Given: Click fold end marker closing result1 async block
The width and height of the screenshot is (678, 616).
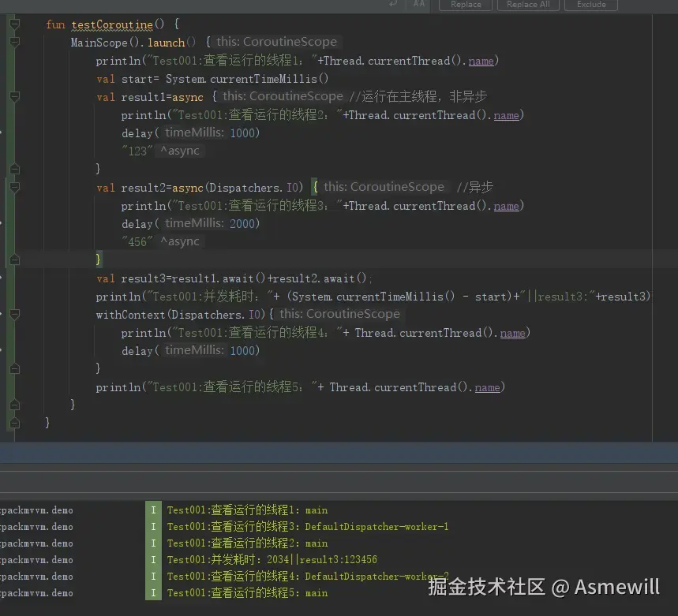Looking at the screenshot, I should coord(14,169).
